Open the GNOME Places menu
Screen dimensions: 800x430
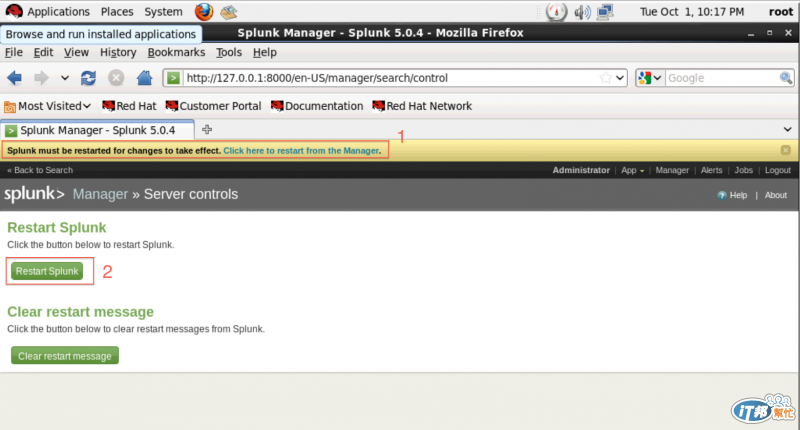tap(117, 12)
